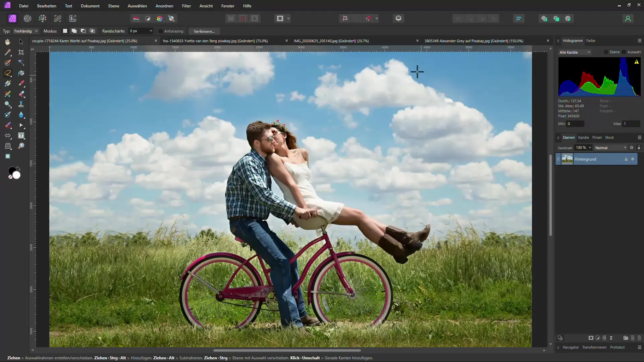The image size is (644, 362).
Task: Select the Paint Mixer Brush tool
Action: pos(8,94)
